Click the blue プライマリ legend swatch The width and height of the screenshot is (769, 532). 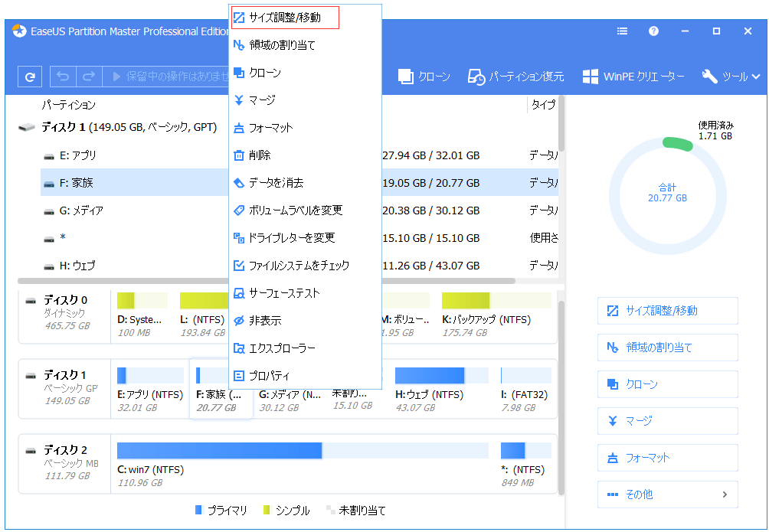pyautogui.click(x=198, y=510)
